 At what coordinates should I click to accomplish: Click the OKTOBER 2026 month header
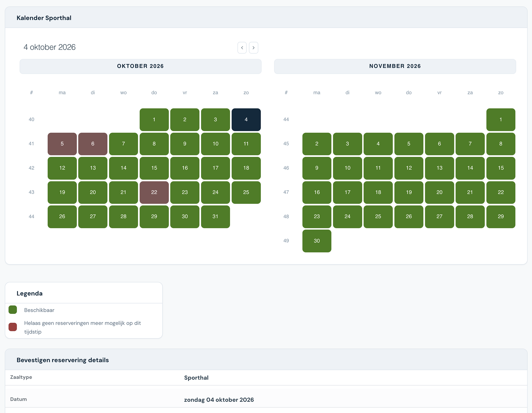140,66
